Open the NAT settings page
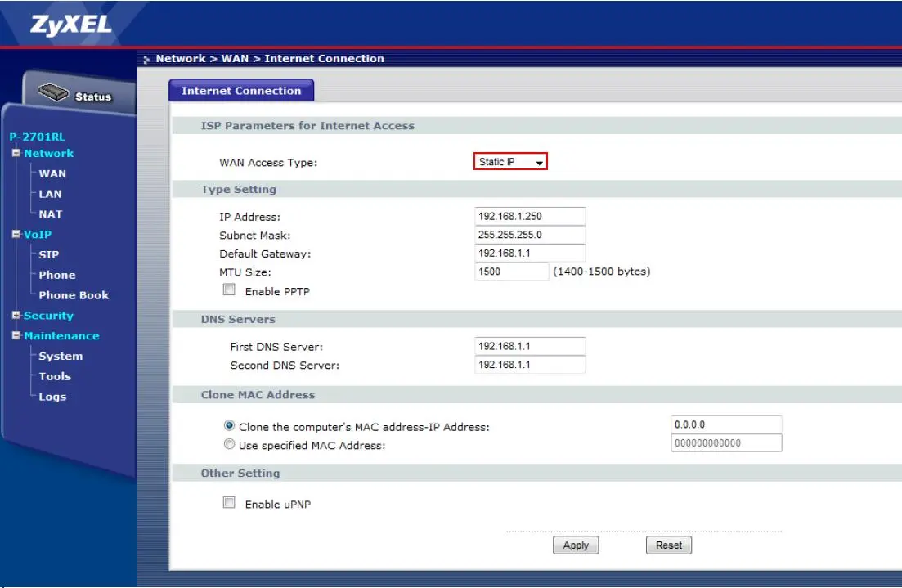 [51, 214]
